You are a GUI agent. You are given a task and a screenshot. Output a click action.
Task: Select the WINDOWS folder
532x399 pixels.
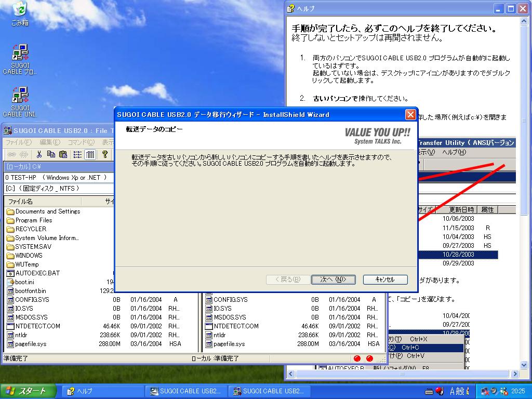tap(25, 256)
